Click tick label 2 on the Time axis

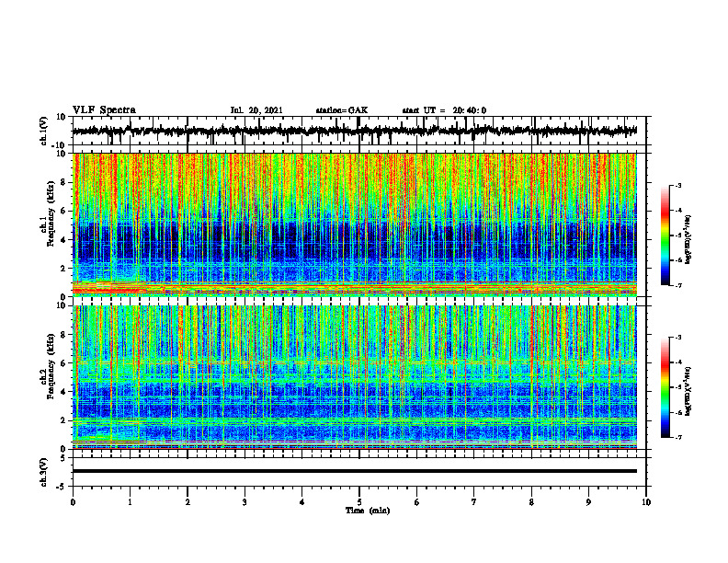[x=188, y=502]
